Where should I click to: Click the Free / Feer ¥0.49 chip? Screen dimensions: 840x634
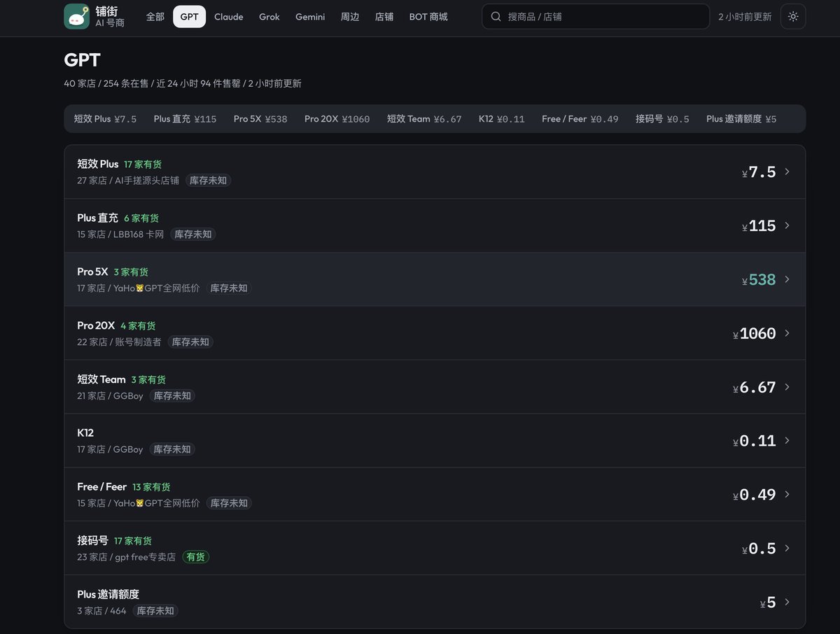(x=580, y=119)
